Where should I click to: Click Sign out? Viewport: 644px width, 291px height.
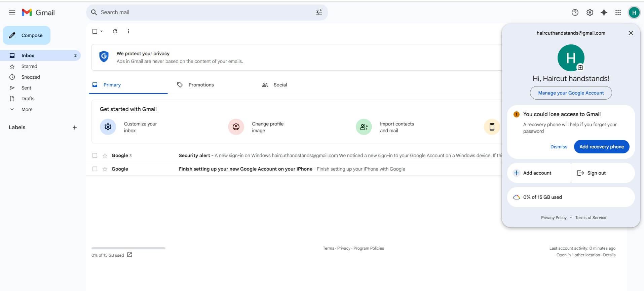coord(603,173)
